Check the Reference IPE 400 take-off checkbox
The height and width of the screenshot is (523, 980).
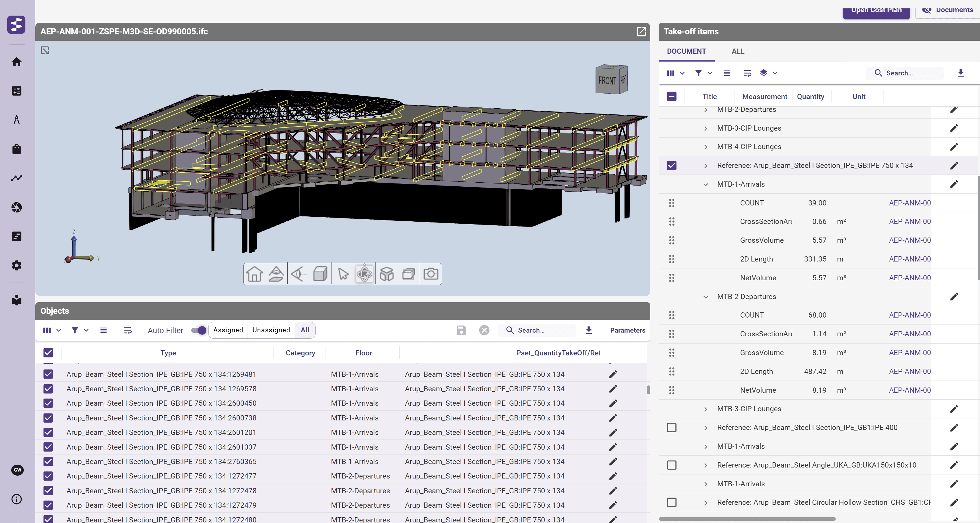(672, 428)
